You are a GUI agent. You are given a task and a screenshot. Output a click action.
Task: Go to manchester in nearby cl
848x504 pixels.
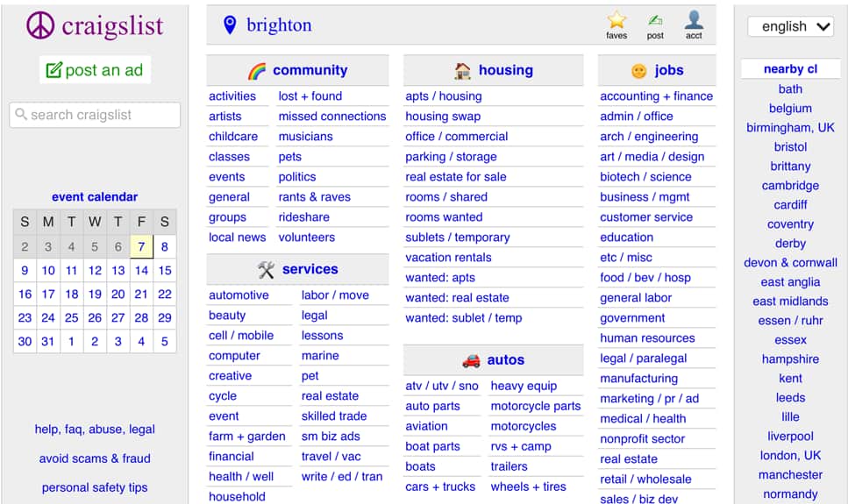[790, 475]
